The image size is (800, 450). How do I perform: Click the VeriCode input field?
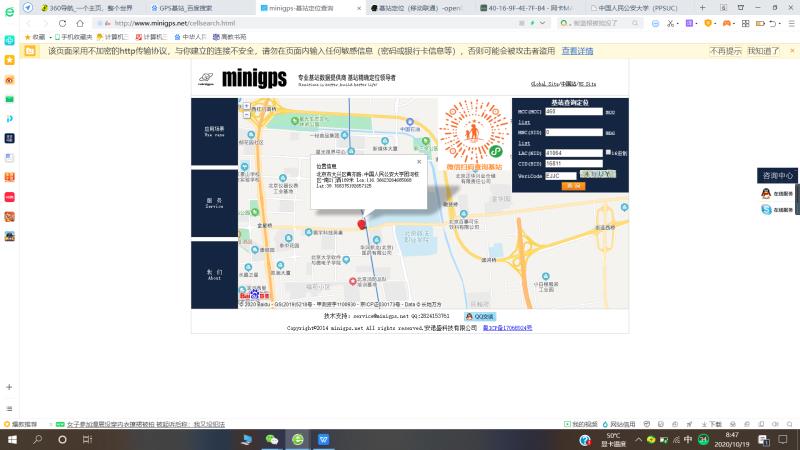click(x=560, y=176)
